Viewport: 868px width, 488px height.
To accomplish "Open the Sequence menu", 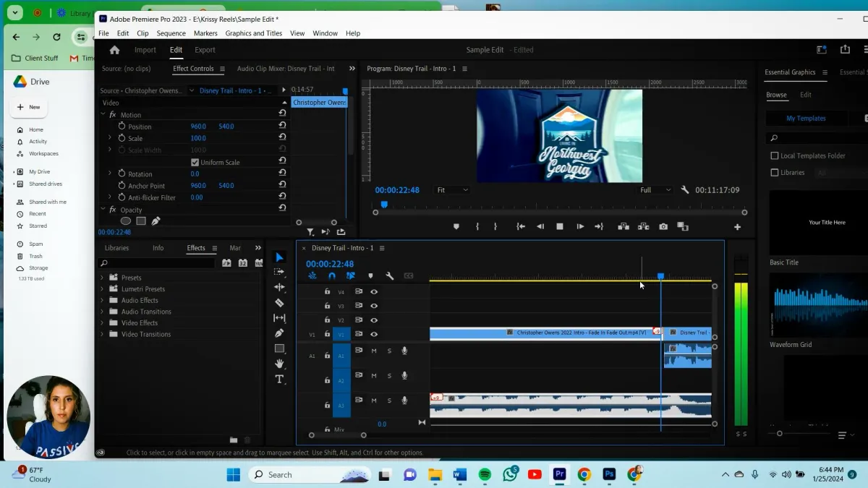I will click(x=171, y=33).
